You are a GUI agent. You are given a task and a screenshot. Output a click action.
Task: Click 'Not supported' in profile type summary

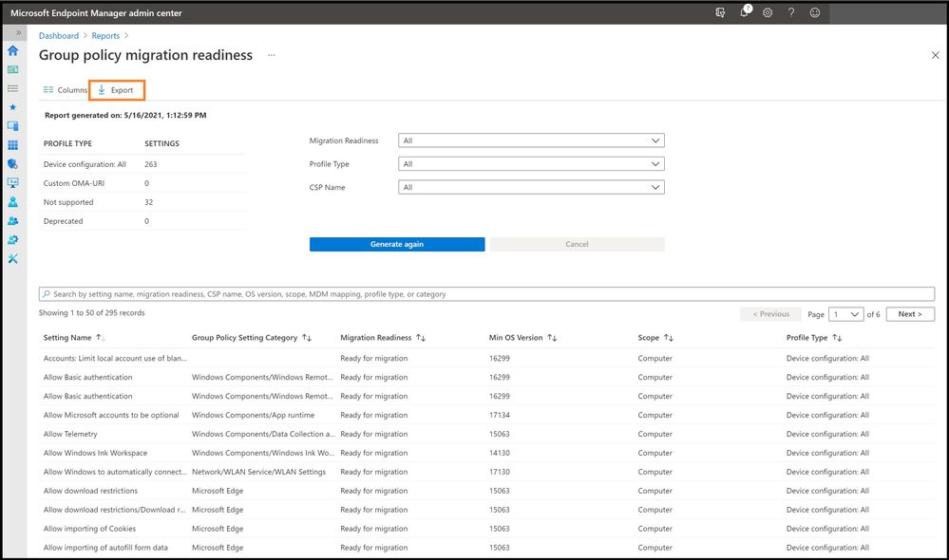pyautogui.click(x=68, y=202)
